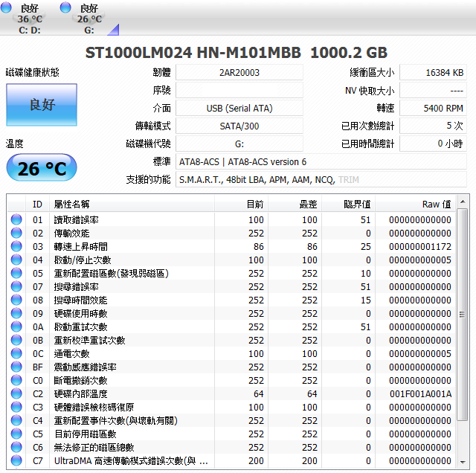Click the ID cell BF

38,367
